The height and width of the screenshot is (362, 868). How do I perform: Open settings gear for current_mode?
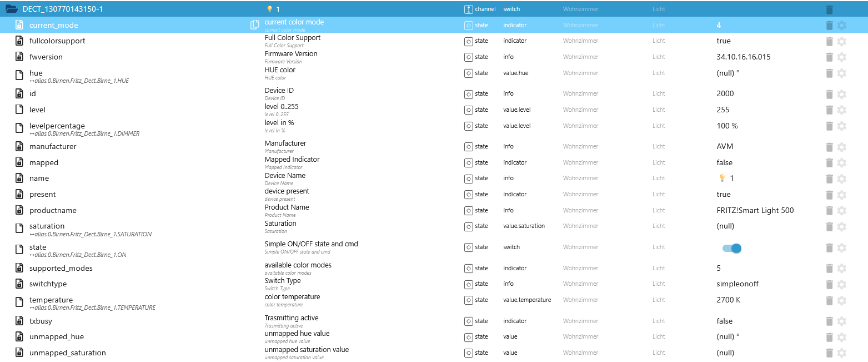[842, 25]
